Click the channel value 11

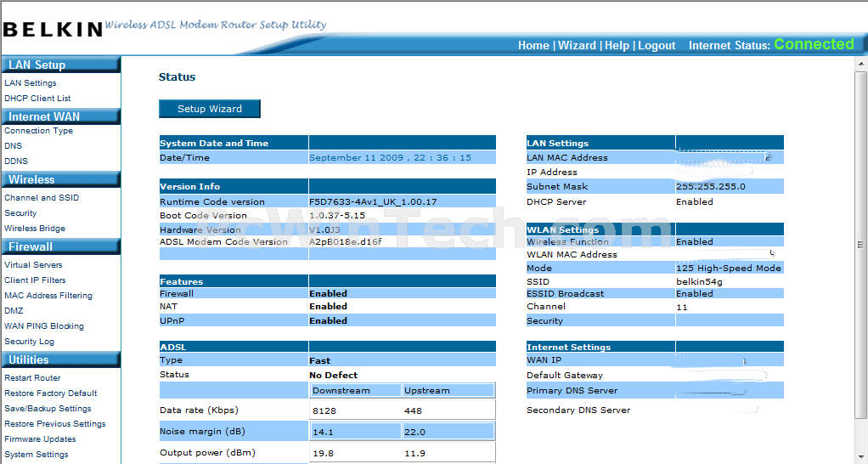tap(682, 308)
